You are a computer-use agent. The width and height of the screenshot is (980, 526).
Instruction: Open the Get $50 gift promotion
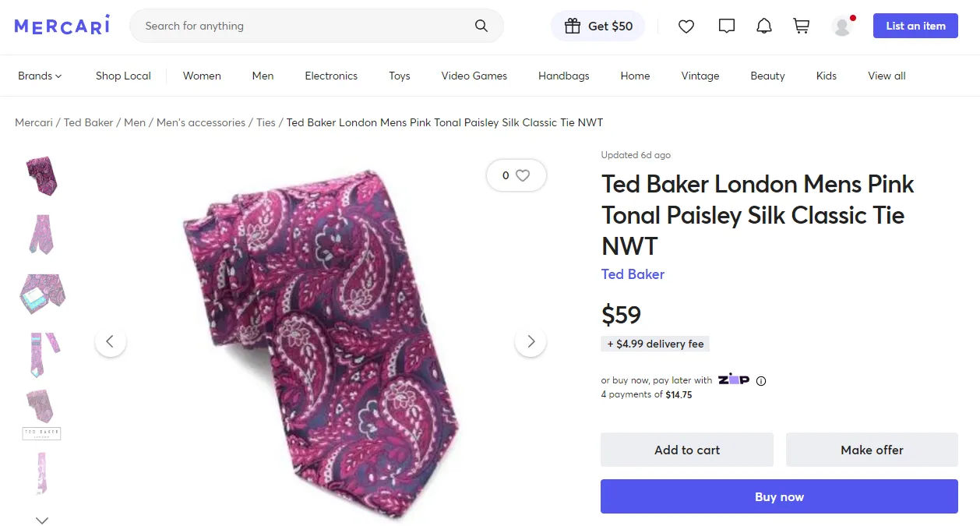(598, 25)
